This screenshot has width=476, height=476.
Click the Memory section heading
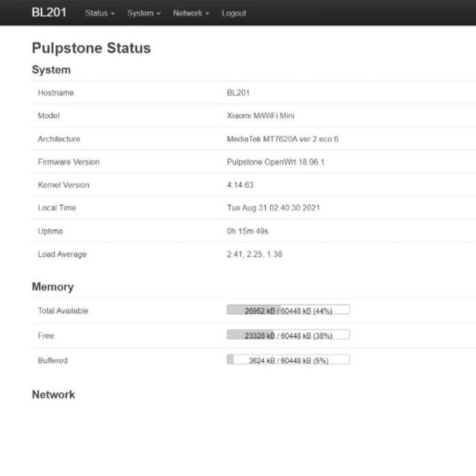pyautogui.click(x=53, y=286)
